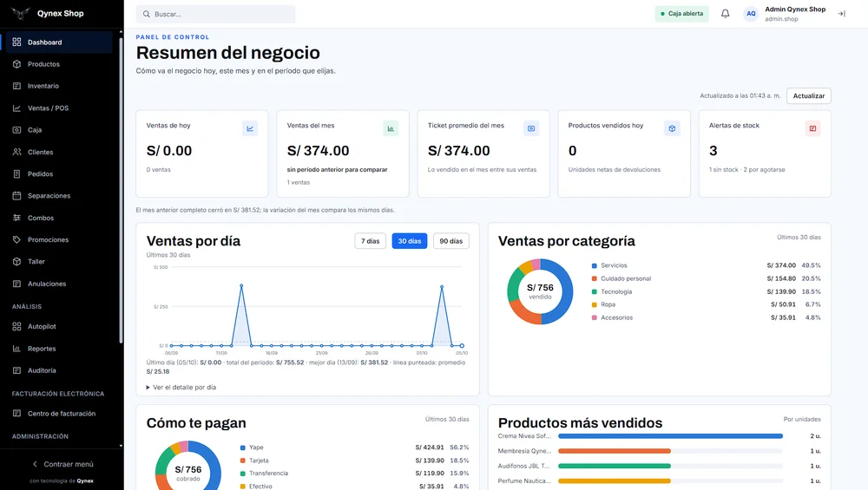
Task: Click the Ventas de hoy card icon
Action: 250,128
